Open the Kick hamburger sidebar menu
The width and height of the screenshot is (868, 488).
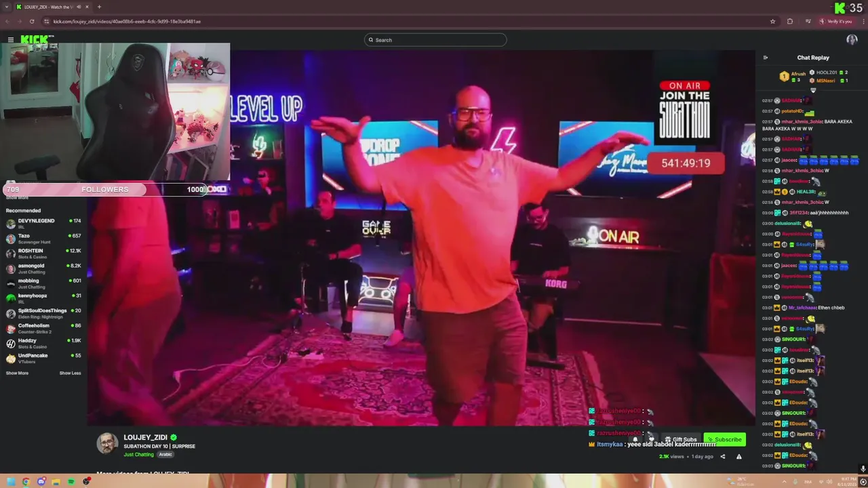tap(11, 40)
